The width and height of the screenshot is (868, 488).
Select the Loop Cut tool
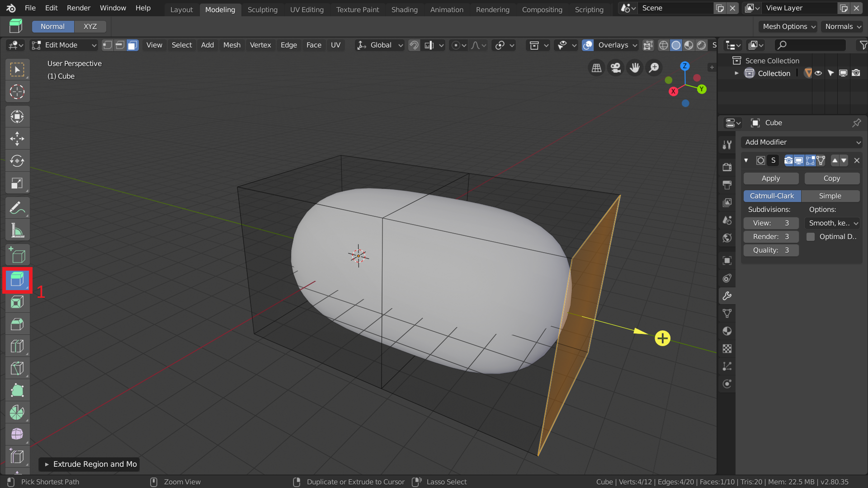(x=17, y=346)
